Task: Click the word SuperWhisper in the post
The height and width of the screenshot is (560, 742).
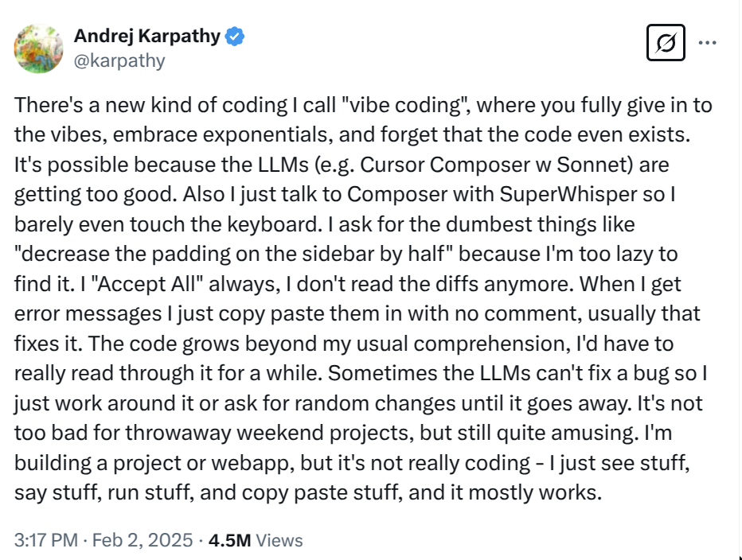Action: point(568,194)
